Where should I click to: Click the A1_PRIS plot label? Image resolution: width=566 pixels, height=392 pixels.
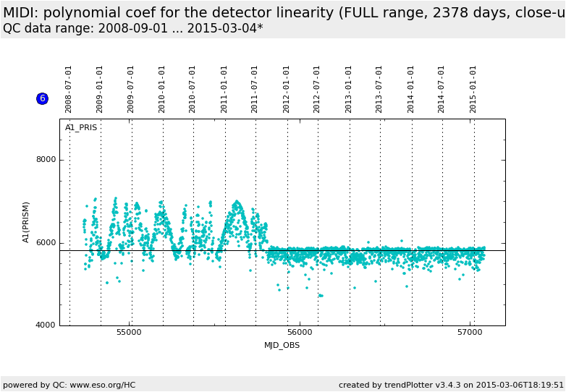click(81, 128)
